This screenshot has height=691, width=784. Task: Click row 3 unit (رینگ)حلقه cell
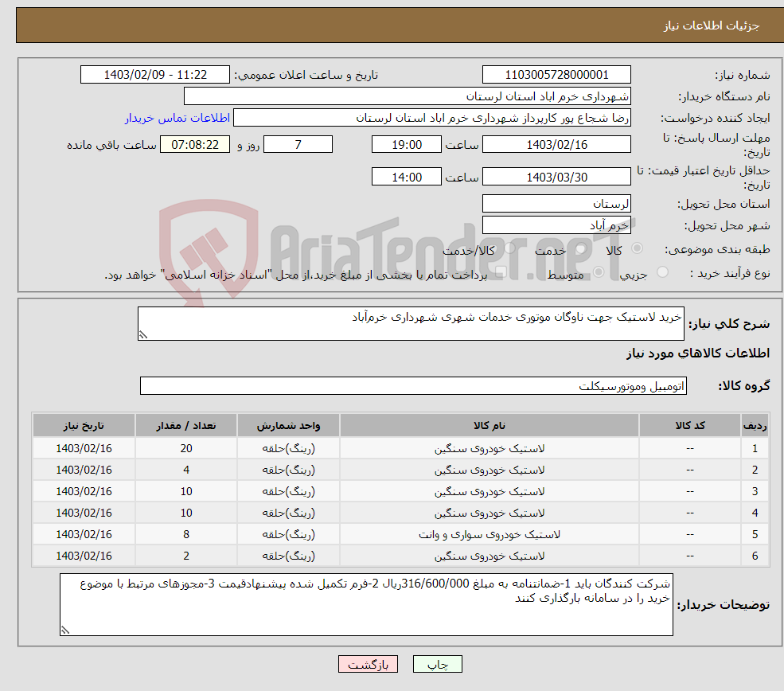click(x=288, y=491)
